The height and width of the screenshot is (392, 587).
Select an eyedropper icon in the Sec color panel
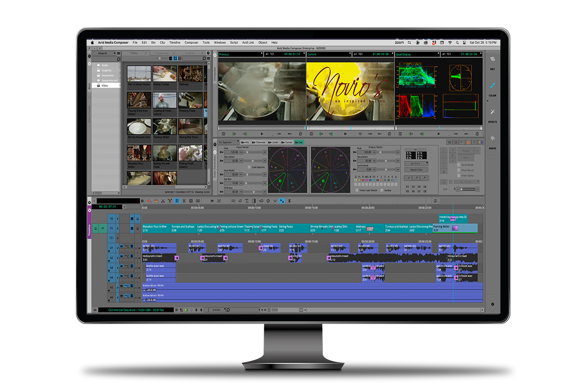416,179
